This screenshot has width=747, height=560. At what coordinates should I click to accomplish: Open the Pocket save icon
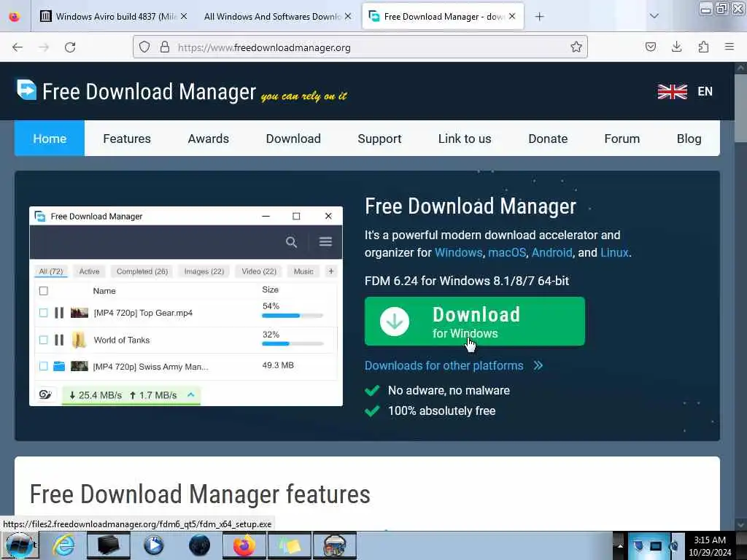(650, 47)
